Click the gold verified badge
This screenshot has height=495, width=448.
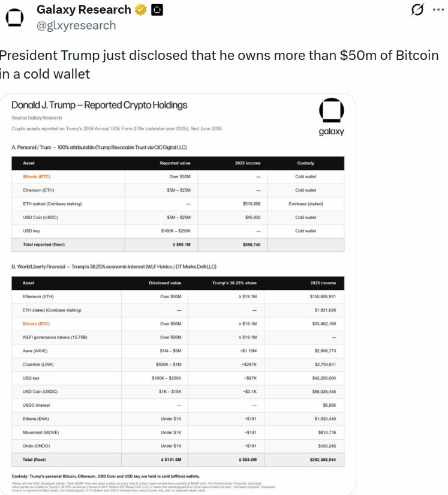point(140,10)
